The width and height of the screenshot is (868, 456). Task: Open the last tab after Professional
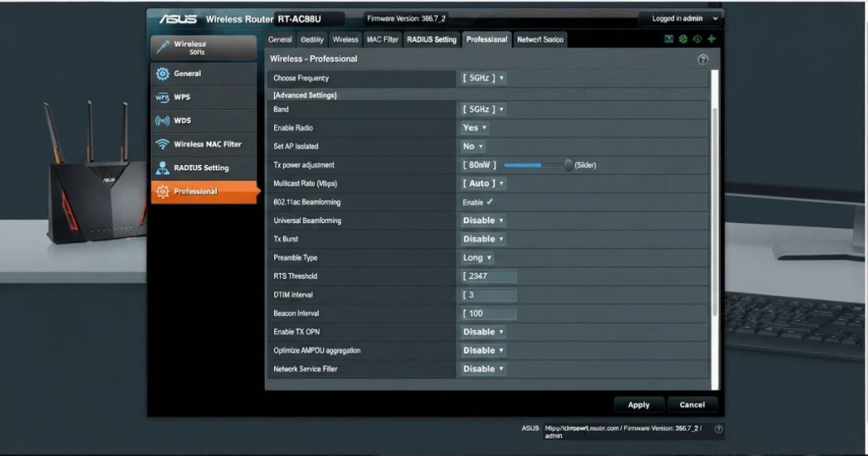tap(540, 41)
